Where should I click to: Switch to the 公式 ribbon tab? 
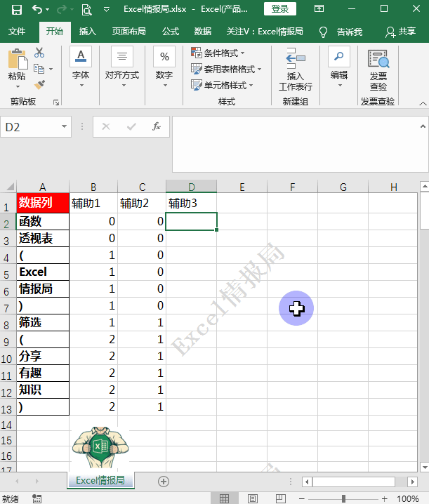(x=171, y=31)
